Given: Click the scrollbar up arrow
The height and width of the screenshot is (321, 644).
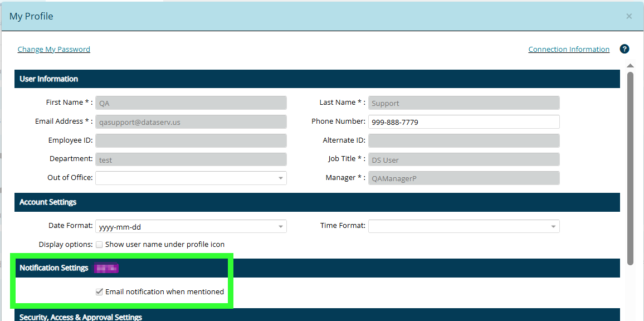Looking at the screenshot, I should (x=631, y=65).
